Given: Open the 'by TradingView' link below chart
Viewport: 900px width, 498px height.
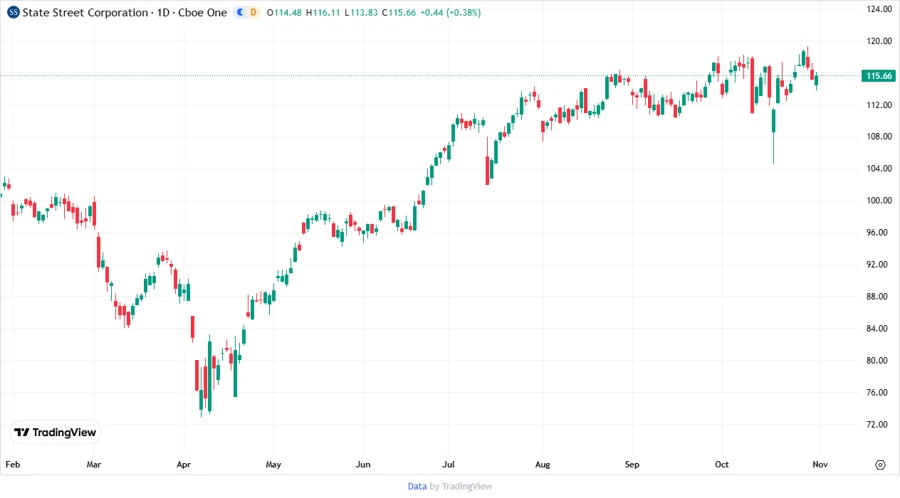Looking at the screenshot, I should [461, 487].
